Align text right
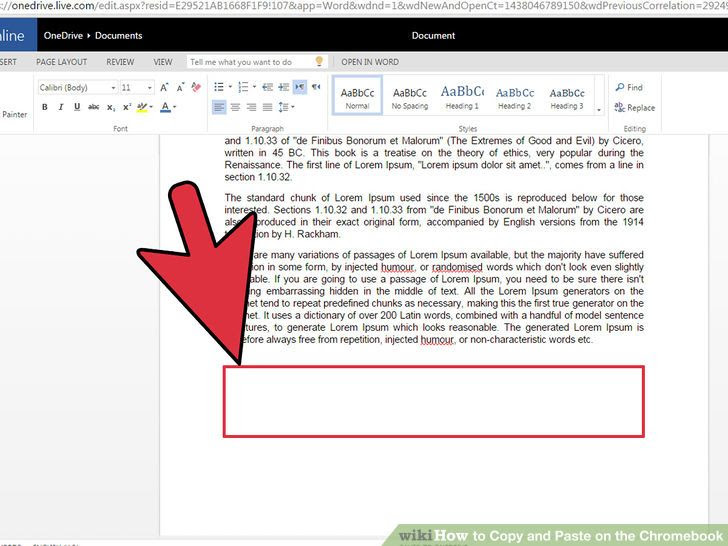Screen dimensions: 728x546 (252, 107)
